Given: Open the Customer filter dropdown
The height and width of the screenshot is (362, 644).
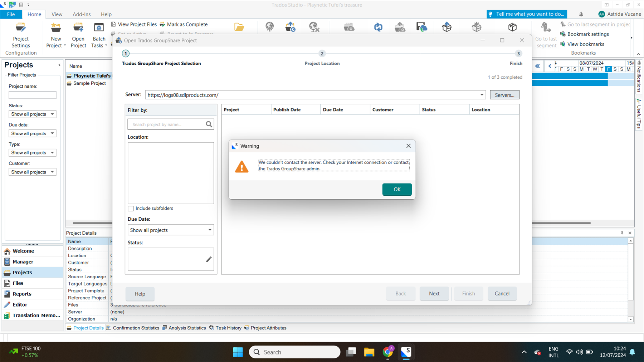Looking at the screenshot, I should click(32, 172).
